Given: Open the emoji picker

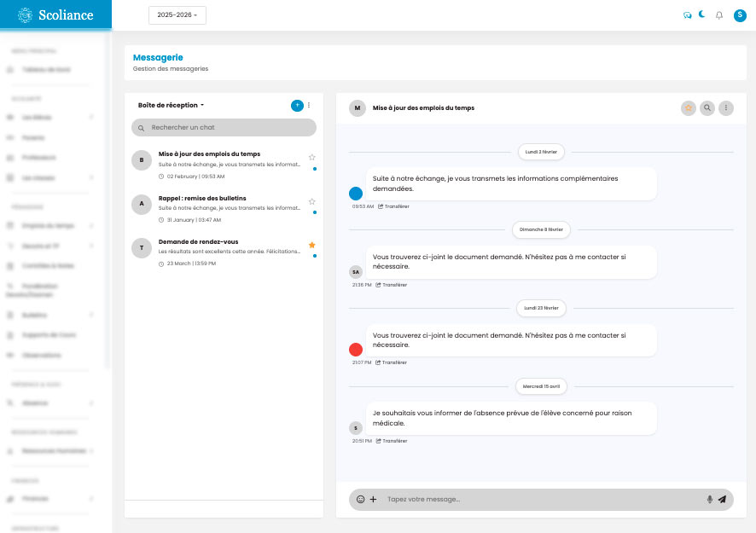Looking at the screenshot, I should click(x=360, y=499).
